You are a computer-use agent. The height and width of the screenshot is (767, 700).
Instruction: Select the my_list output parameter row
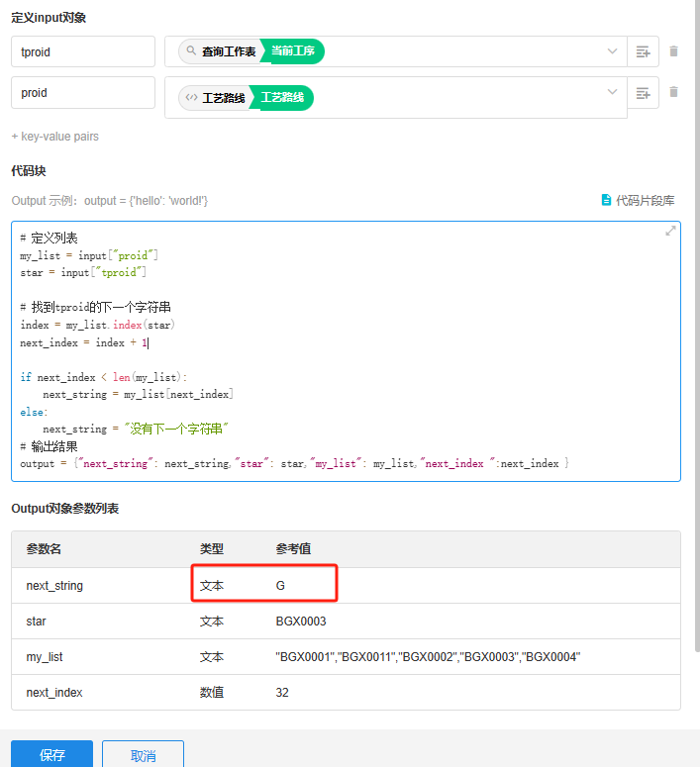click(x=346, y=657)
